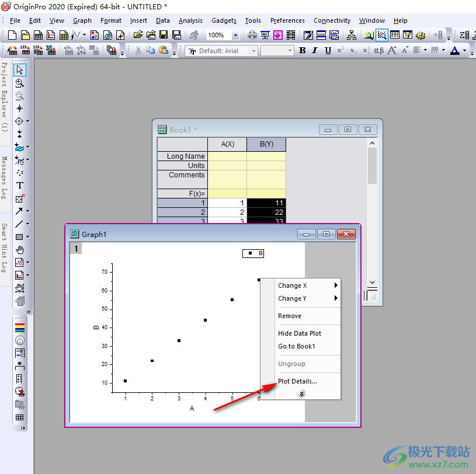Open the Analysis menu

pyautogui.click(x=190, y=20)
